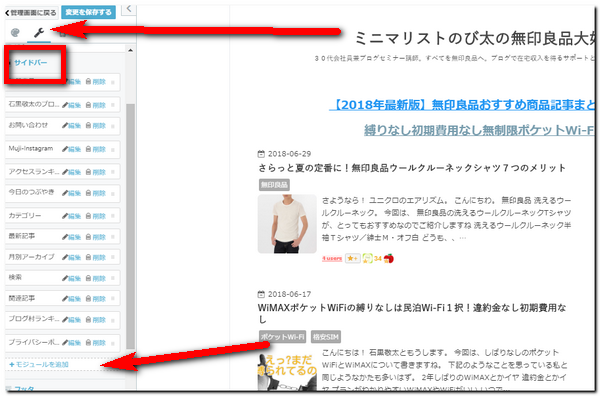Image resolution: width=600 pixels, height=396 pixels.
Task: Delete the 今日のつぶやき module
Action: 96,193
